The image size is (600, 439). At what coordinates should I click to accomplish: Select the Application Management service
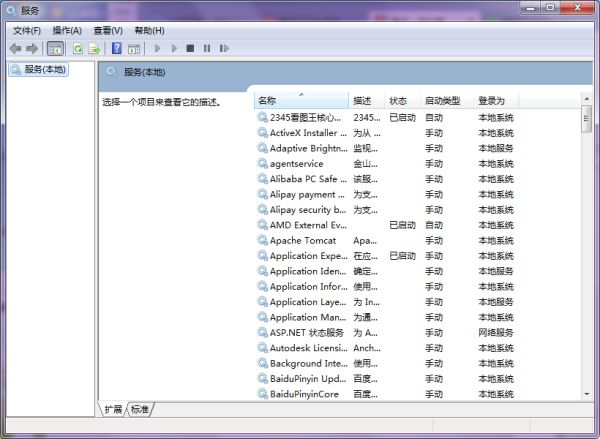(386, 317)
